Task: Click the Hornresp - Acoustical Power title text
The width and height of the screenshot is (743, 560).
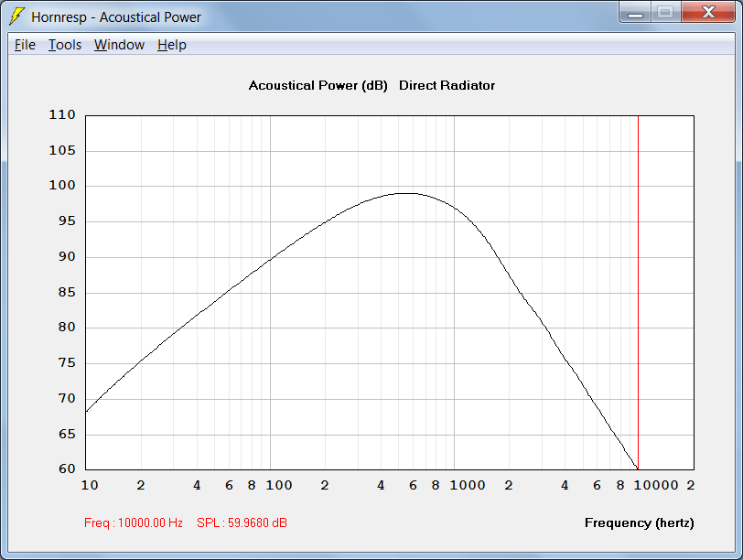Action: point(116,17)
